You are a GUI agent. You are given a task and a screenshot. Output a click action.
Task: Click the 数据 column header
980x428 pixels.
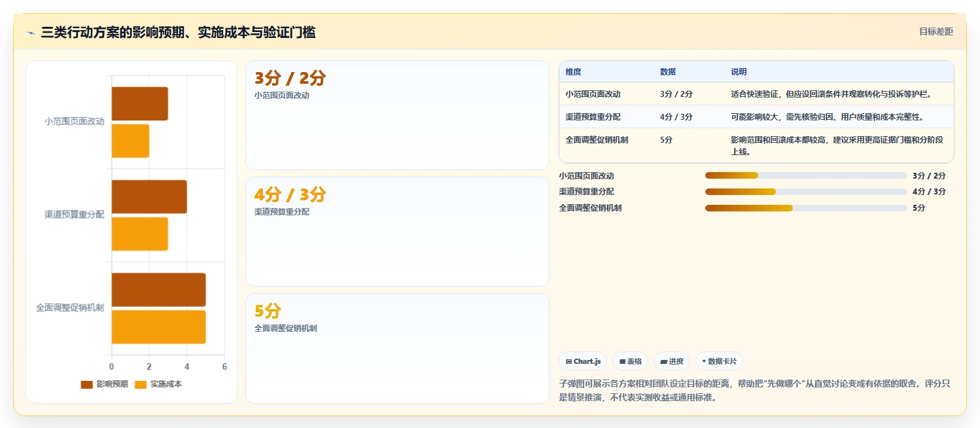tap(668, 72)
